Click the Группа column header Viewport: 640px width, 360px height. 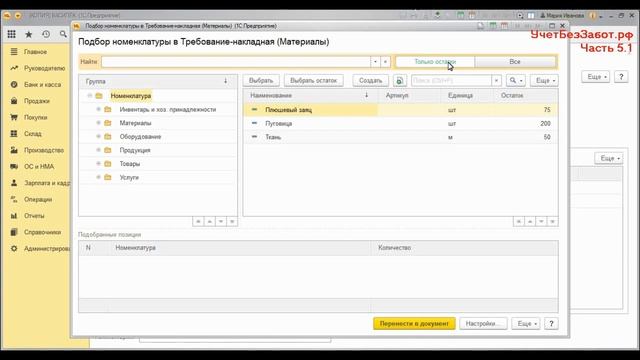pos(158,81)
